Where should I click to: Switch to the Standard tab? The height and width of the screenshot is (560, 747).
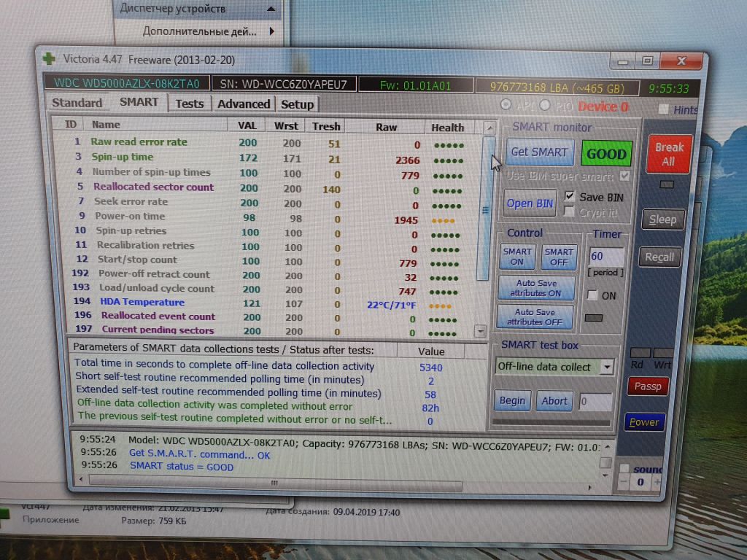(77, 103)
